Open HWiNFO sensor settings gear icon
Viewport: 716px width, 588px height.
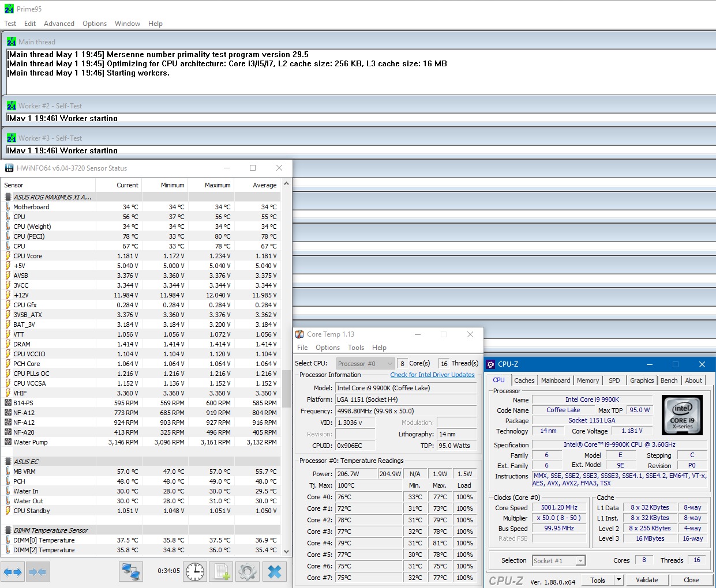[248, 572]
